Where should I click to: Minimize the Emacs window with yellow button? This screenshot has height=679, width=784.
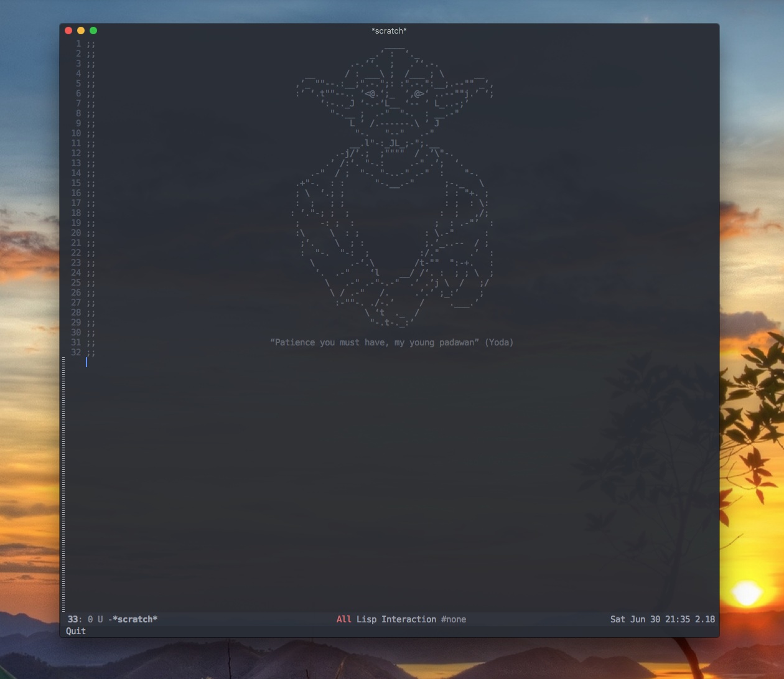(x=81, y=30)
